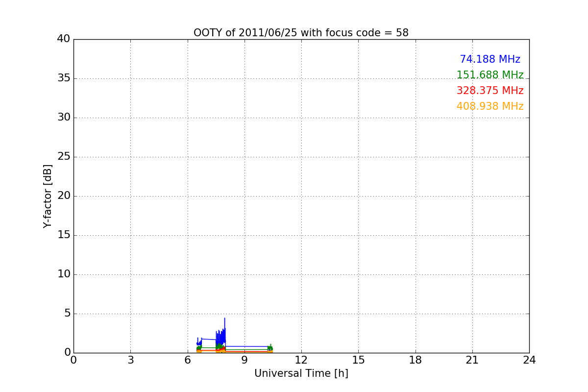Click the green data cluster near 10.4 hours

pos(270,347)
